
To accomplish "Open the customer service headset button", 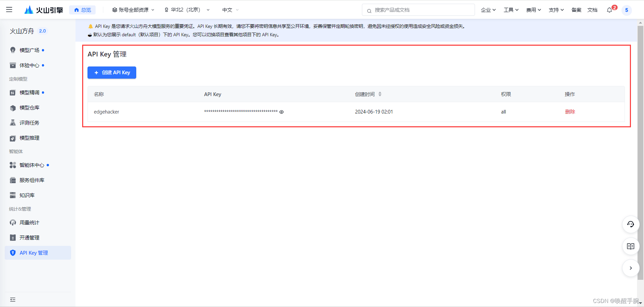I will tap(631, 224).
